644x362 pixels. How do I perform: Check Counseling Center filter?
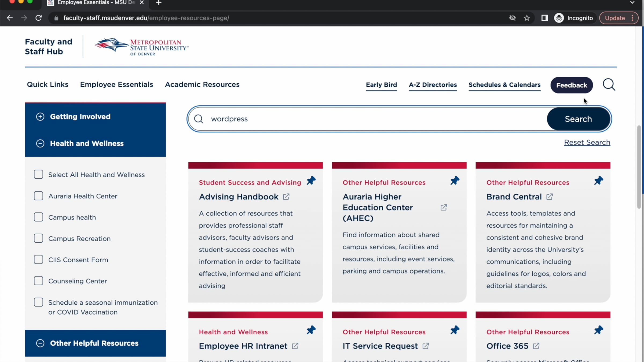[x=38, y=281]
